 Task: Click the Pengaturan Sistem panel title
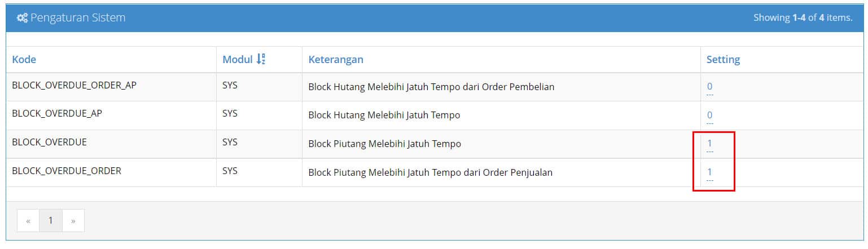(78, 18)
